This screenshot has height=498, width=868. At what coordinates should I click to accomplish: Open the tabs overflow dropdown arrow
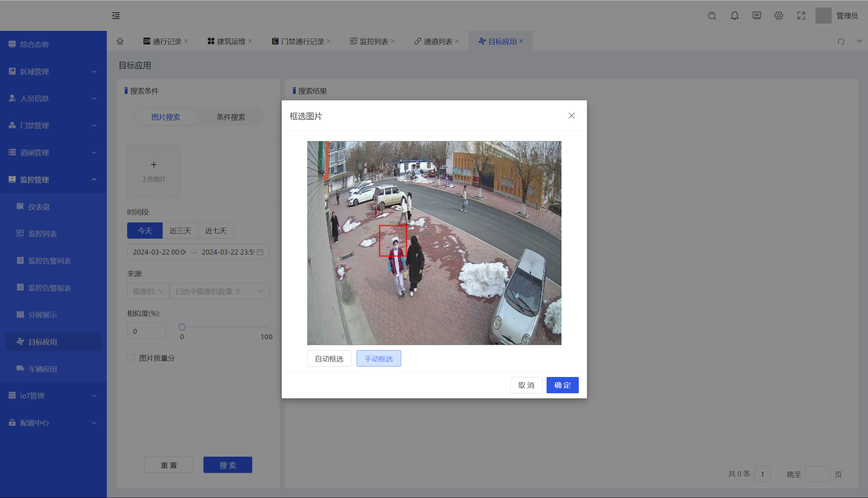point(859,41)
